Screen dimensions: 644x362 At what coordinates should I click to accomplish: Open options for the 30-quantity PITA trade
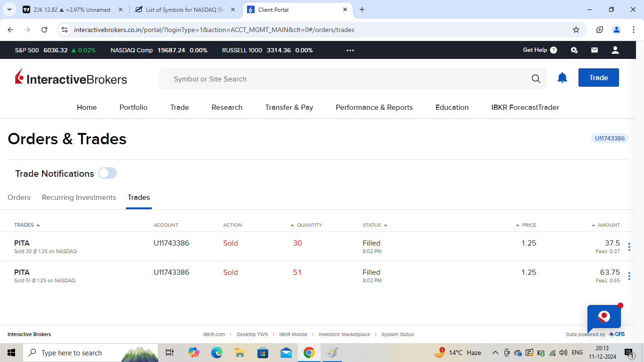[629, 247]
